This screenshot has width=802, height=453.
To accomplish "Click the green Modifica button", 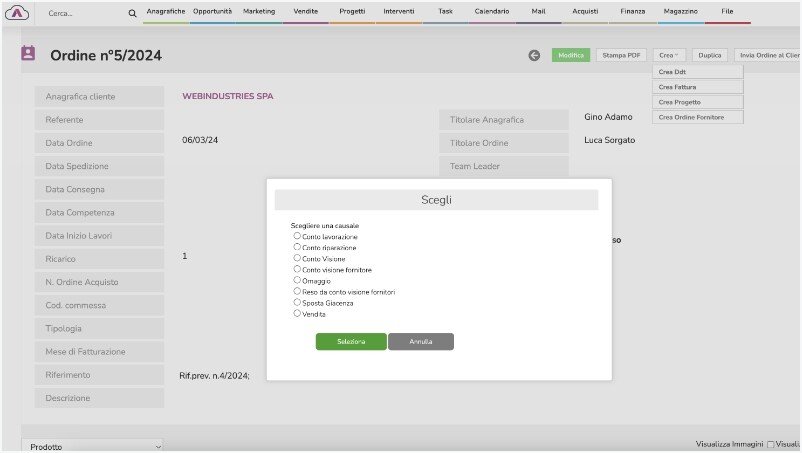I will click(571, 56).
